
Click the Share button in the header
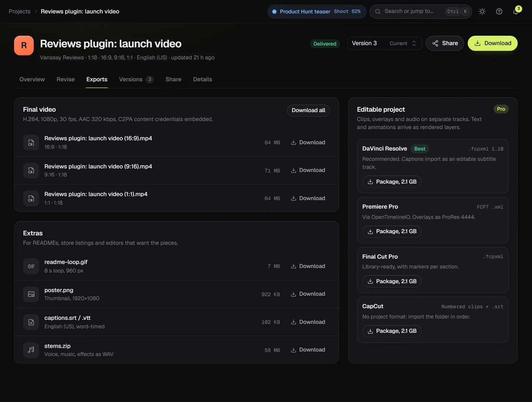[x=445, y=43]
